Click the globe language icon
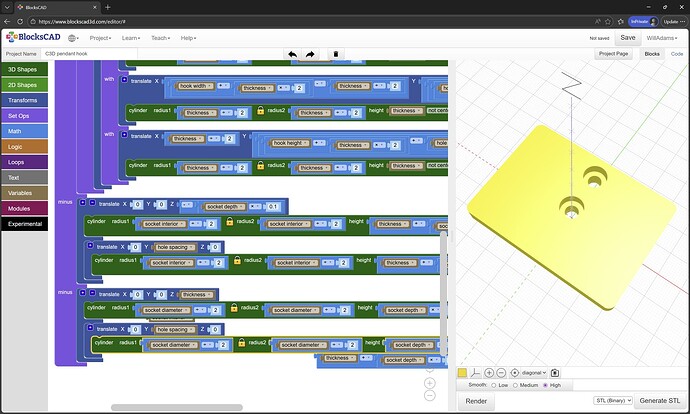The height and width of the screenshot is (414, 690). coord(73,38)
